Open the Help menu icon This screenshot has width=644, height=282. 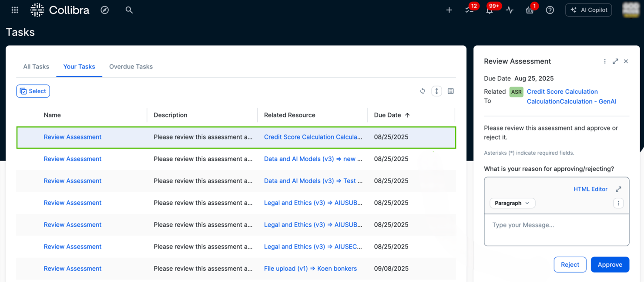click(x=550, y=10)
